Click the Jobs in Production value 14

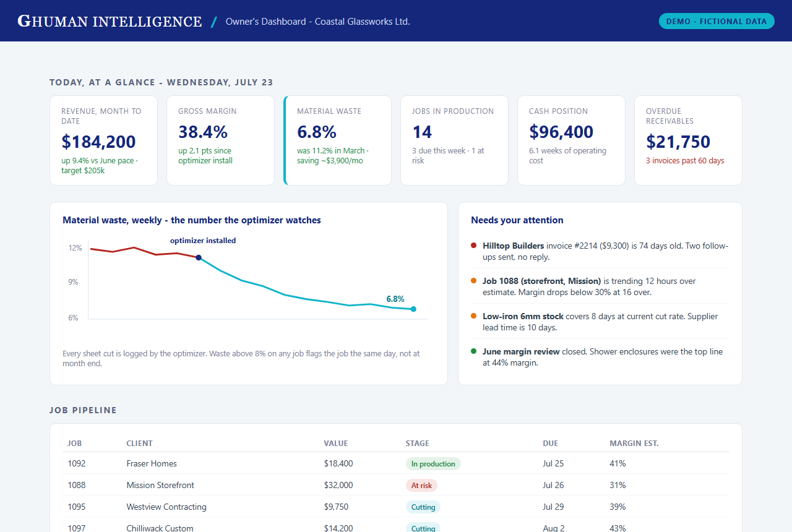tap(422, 132)
